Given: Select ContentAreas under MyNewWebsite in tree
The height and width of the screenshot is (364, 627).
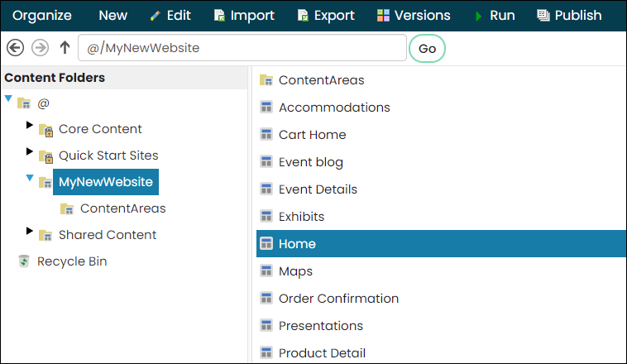Looking at the screenshot, I should [122, 208].
